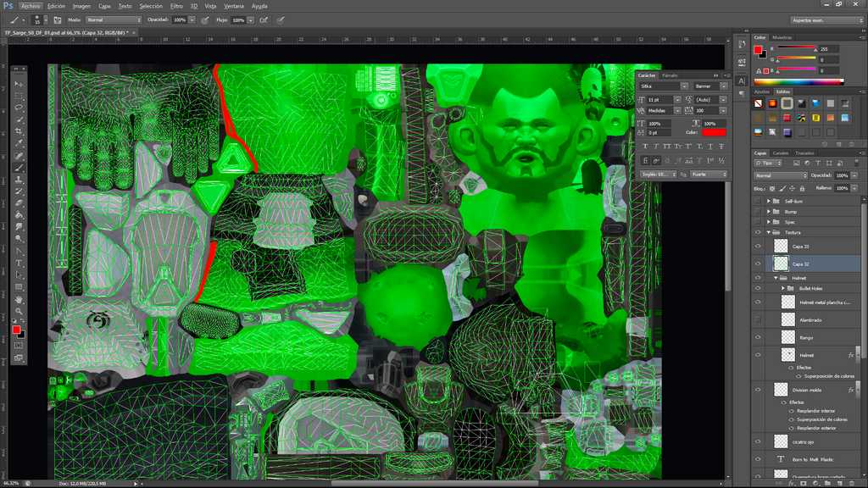Show the hidden Alambrado layer
868x488 pixels.
click(x=758, y=319)
